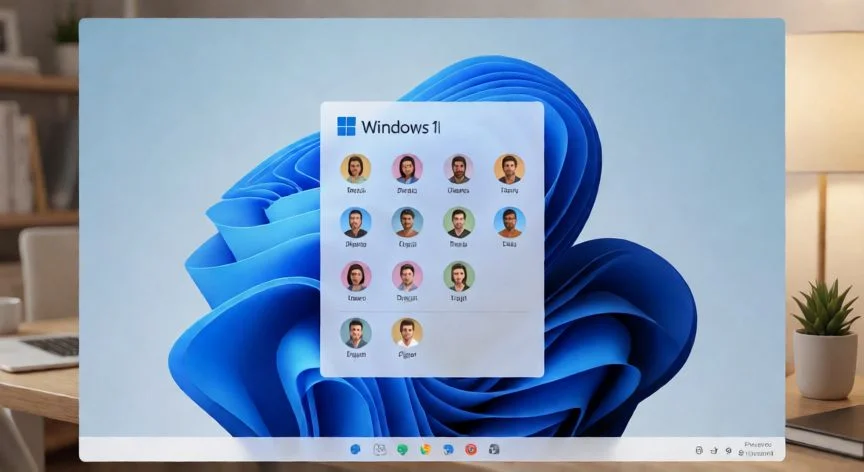Pick the short-haired woman with glasses on pink

tap(355, 276)
